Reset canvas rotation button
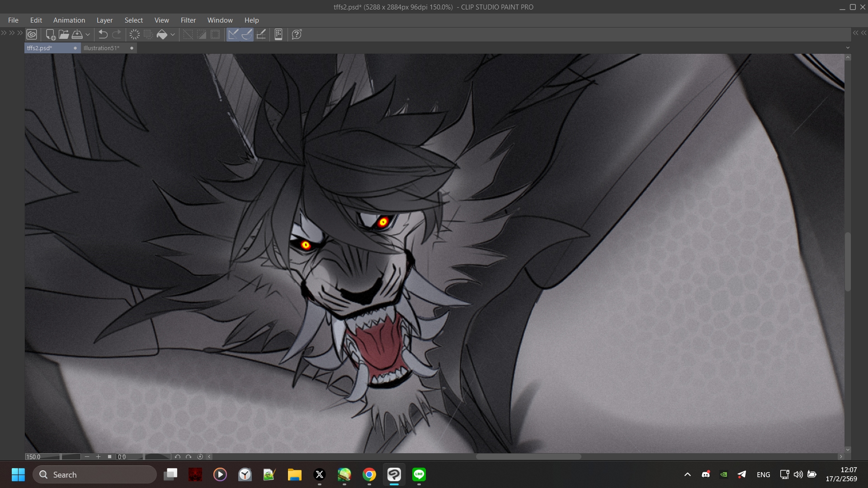The height and width of the screenshot is (488, 868). pyautogui.click(x=200, y=457)
